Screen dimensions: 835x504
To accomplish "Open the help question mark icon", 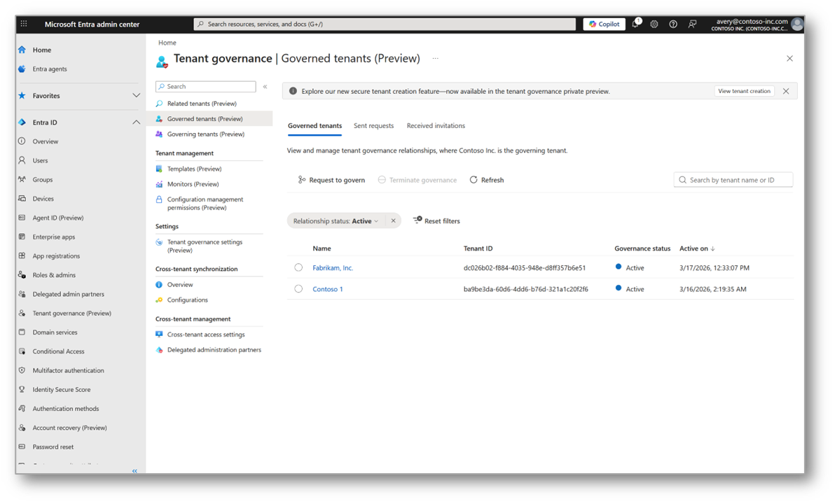I will coord(673,24).
